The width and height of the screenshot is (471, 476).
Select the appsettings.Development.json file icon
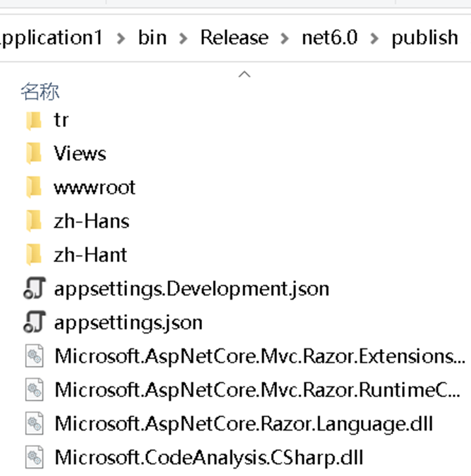tap(34, 288)
